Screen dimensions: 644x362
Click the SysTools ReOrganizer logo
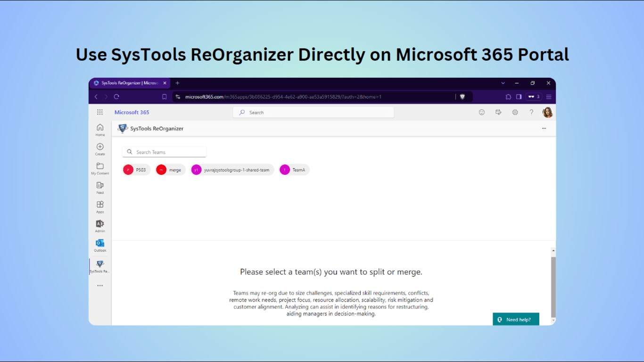point(123,128)
